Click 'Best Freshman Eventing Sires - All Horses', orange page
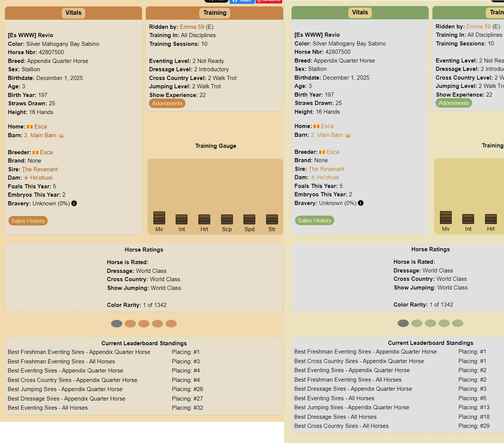This screenshot has height=443, width=504. 61,361
